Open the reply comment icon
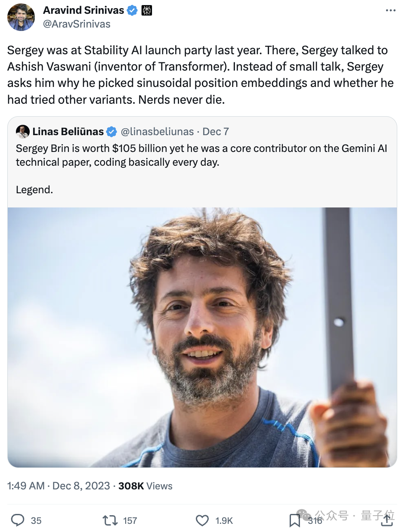The height and width of the screenshot is (532, 408). click(x=18, y=520)
